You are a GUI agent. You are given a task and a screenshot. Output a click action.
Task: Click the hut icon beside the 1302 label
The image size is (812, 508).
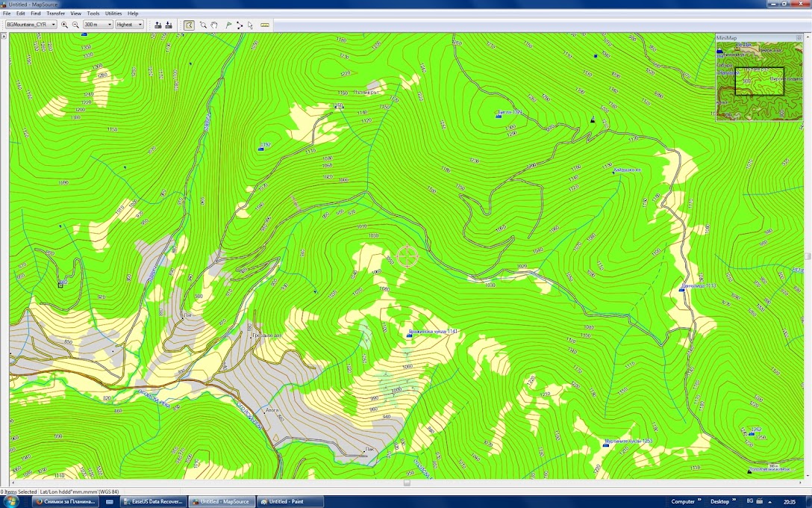[499, 116]
